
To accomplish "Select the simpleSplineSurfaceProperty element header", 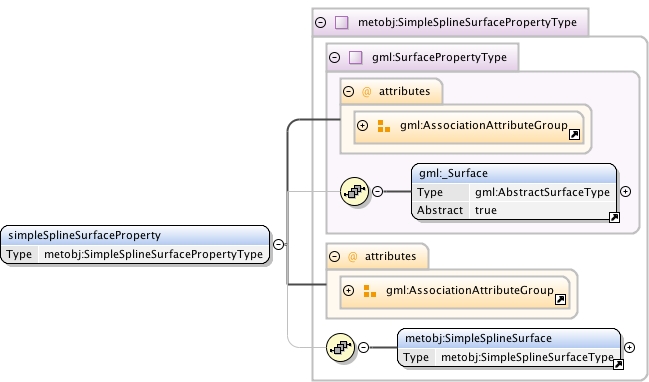I will (135, 235).
